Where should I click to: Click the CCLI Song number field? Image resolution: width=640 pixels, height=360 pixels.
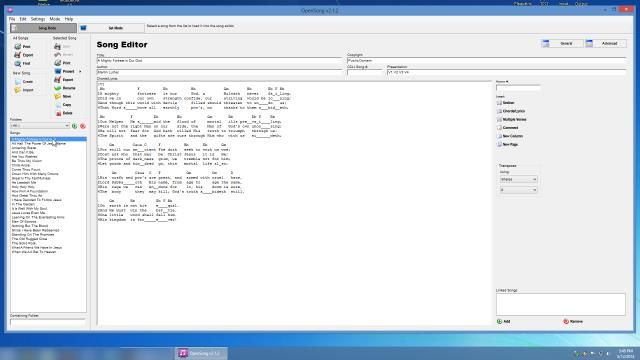pyautogui.click(x=364, y=72)
